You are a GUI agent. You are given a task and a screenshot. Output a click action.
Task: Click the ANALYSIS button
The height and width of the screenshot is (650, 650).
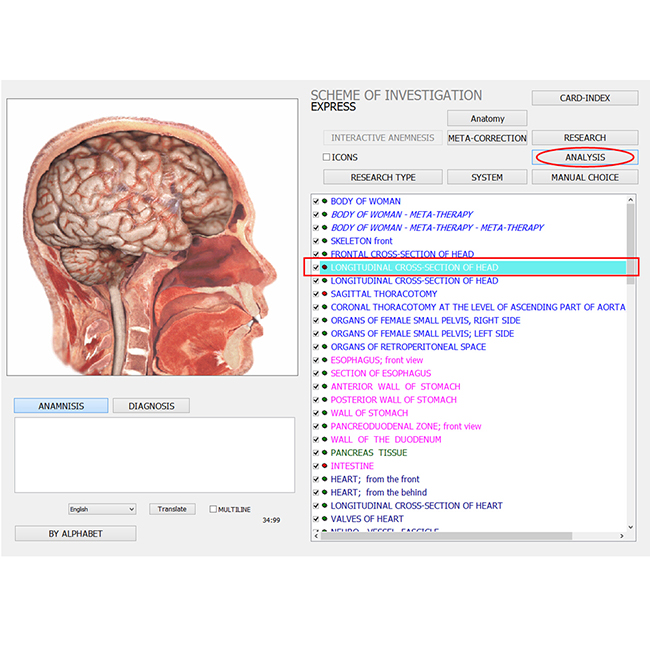pyautogui.click(x=585, y=158)
